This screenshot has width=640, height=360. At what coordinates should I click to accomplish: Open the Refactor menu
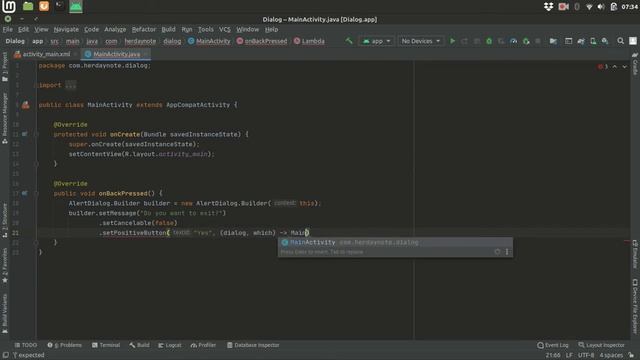[x=144, y=29]
